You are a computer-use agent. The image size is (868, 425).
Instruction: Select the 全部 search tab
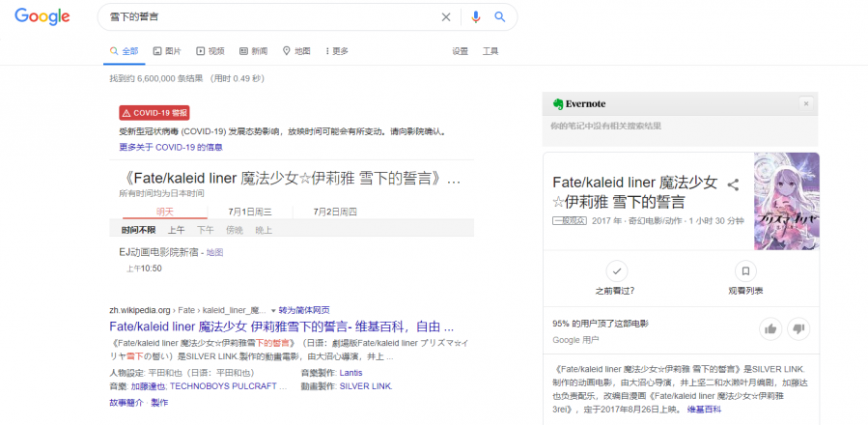coord(124,51)
